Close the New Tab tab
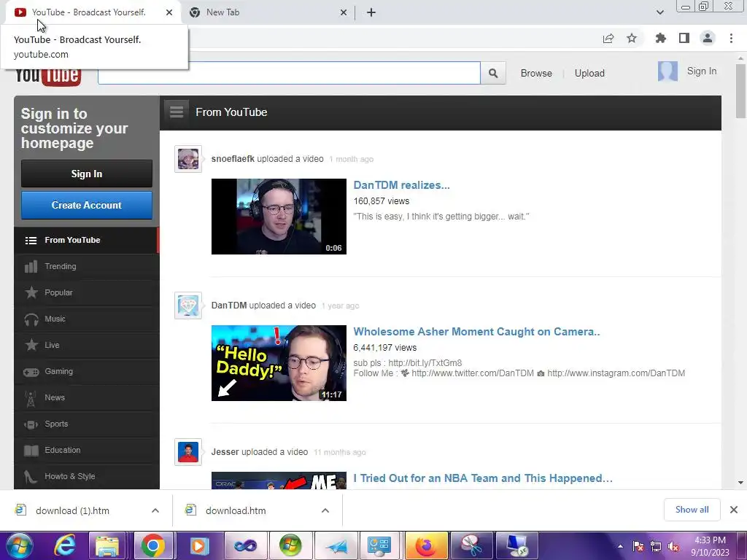The image size is (747, 560). [344, 13]
